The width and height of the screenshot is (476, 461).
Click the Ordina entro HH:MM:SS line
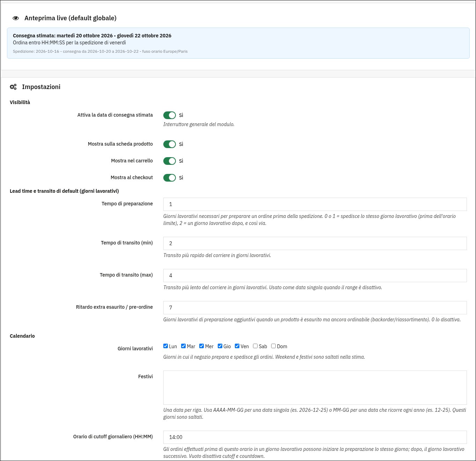69,43
